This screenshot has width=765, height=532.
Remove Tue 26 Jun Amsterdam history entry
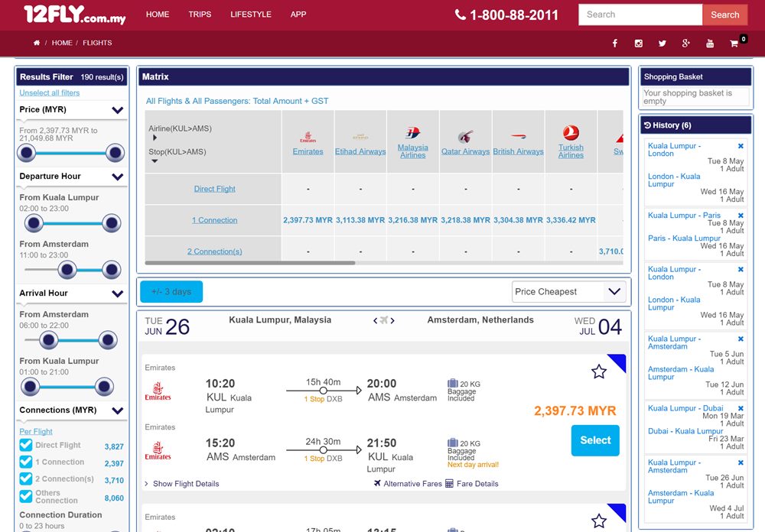click(741, 462)
